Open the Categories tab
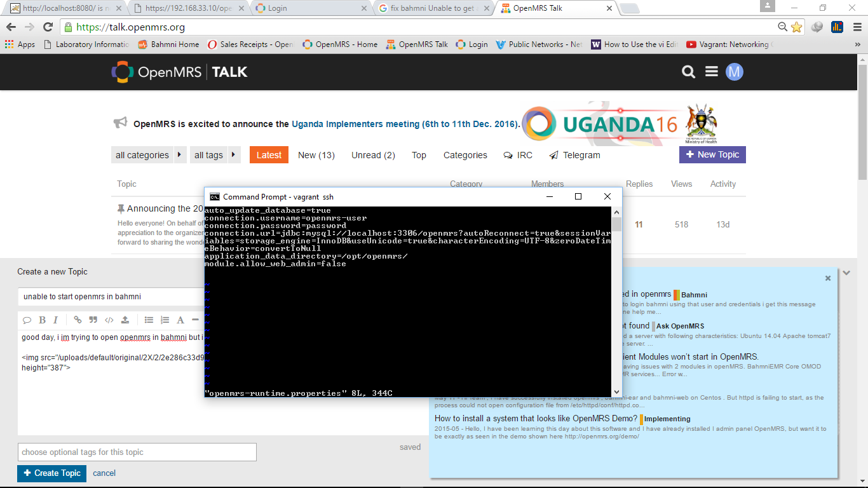 [x=465, y=155]
